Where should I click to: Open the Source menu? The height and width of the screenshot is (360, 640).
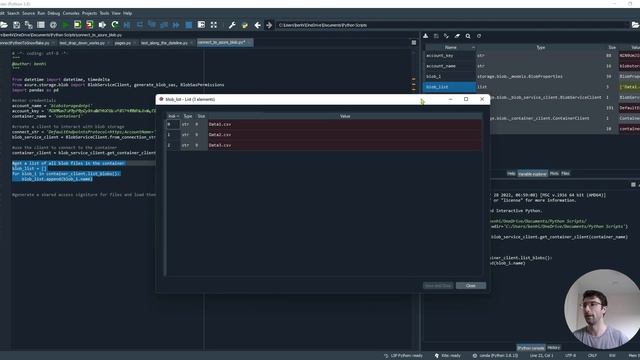pyautogui.click(x=29, y=13)
